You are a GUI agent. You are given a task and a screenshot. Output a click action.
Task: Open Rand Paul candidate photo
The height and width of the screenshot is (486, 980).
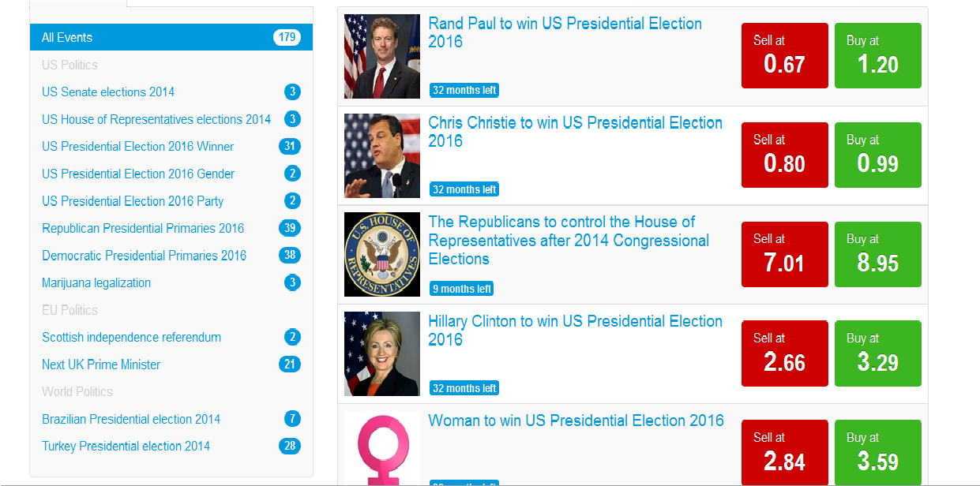tap(382, 57)
